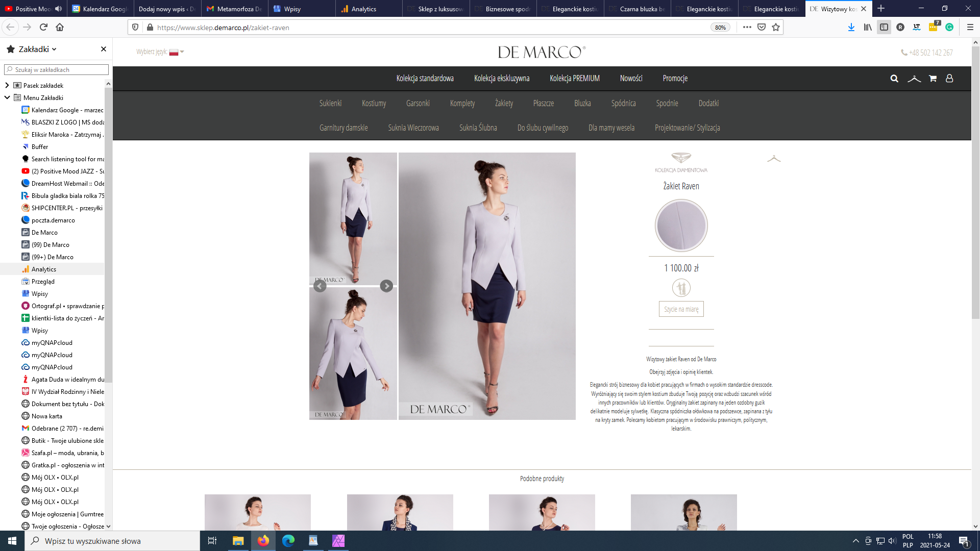Open the user account icon
This screenshot has height=551, width=980.
[949, 79]
